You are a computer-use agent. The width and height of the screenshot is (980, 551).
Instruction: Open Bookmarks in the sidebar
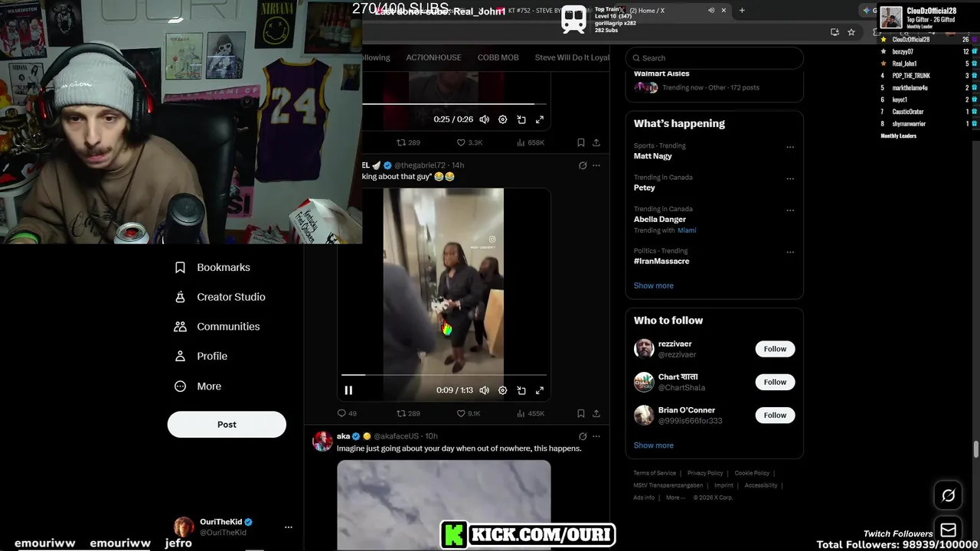213,267
